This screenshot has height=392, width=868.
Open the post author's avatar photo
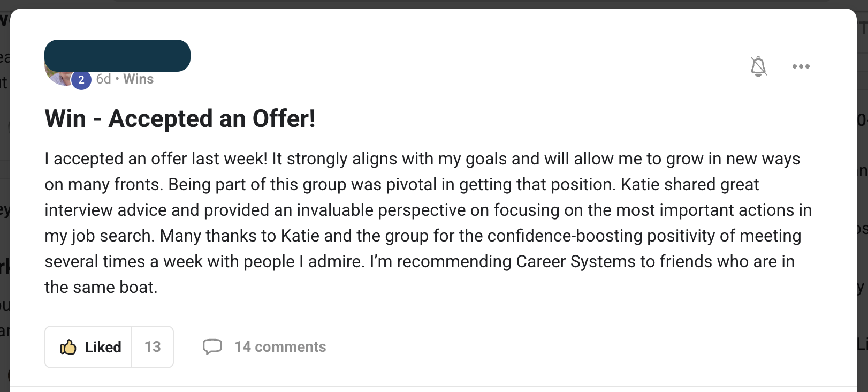56,78
